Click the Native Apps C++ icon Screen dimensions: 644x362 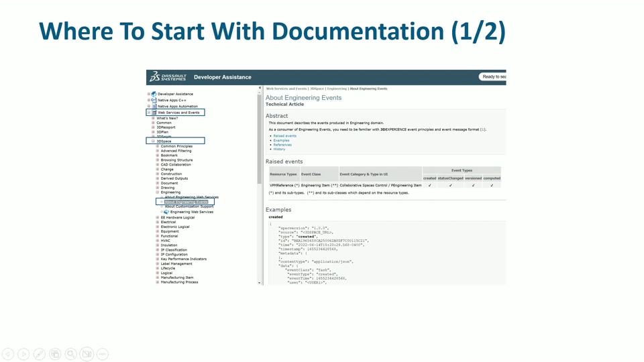[x=154, y=100]
